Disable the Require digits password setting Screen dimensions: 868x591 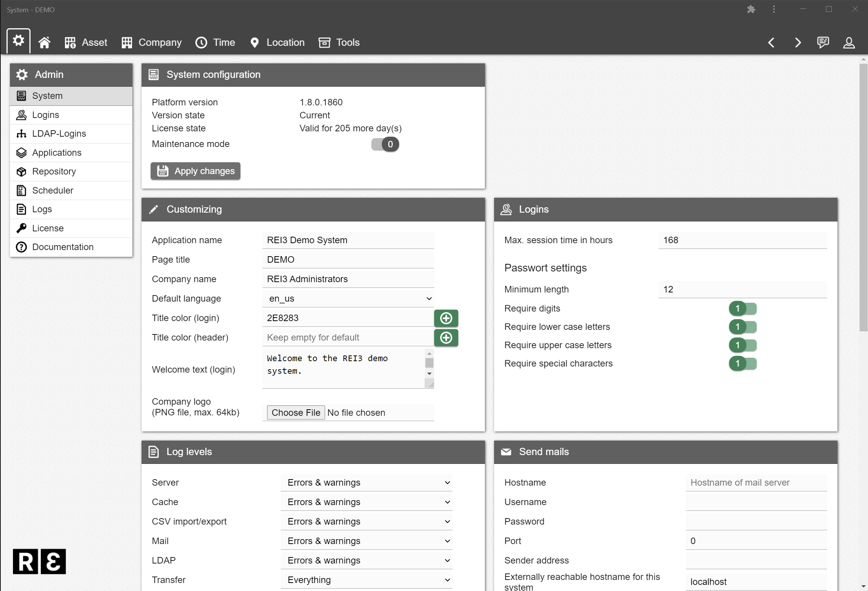tap(742, 308)
